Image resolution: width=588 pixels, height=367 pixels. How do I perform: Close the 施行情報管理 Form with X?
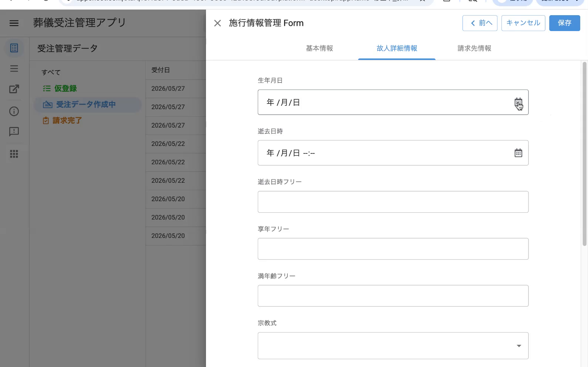pyautogui.click(x=217, y=23)
